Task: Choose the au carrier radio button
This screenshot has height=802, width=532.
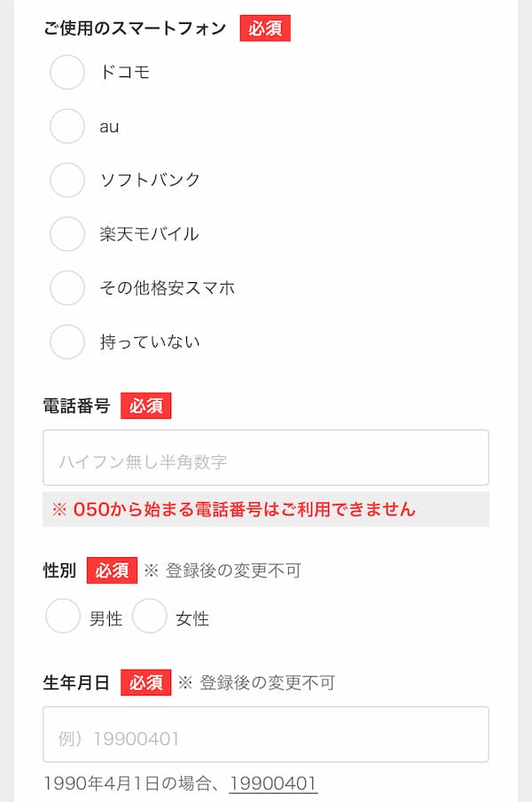Action: coord(67,126)
